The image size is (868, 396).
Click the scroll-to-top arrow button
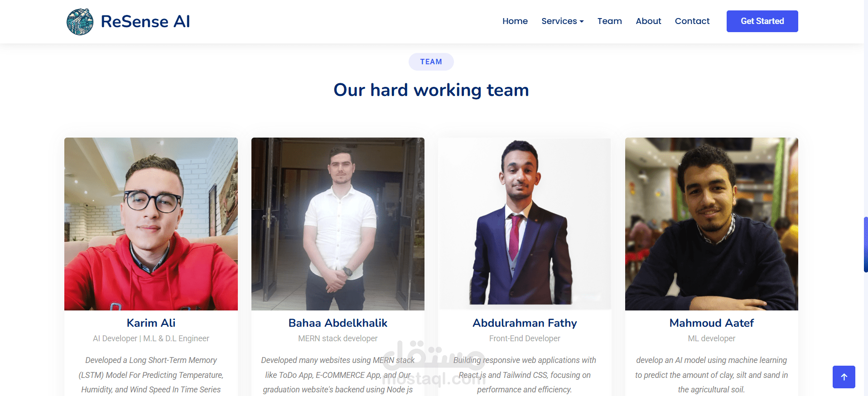click(x=844, y=377)
